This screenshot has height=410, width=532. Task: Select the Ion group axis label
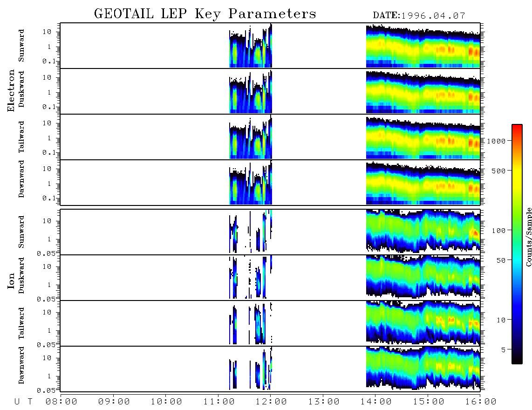[11, 280]
